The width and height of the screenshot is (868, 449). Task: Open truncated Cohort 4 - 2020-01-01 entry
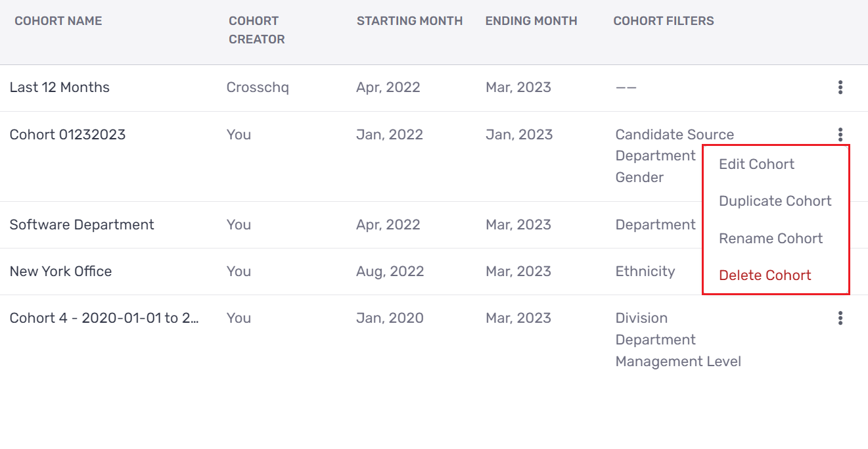tap(105, 318)
